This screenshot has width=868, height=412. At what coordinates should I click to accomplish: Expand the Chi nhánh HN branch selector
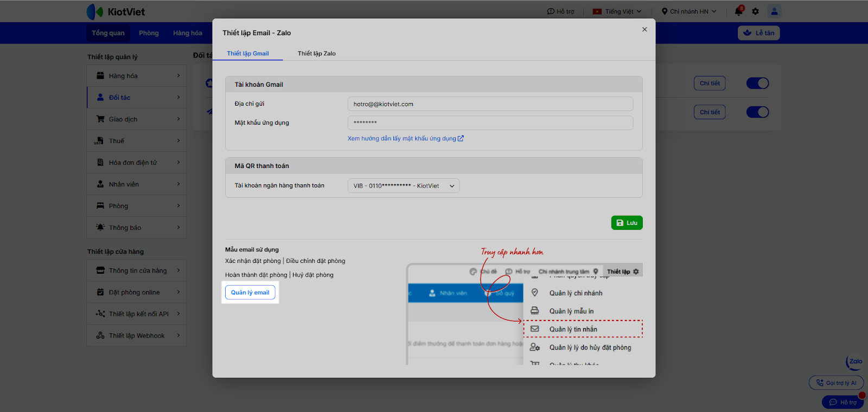click(x=689, y=11)
